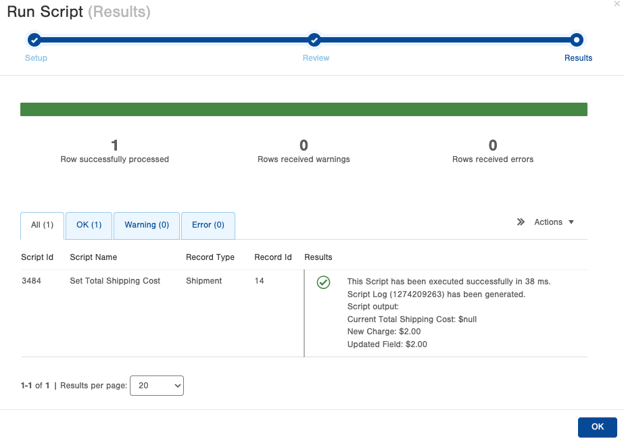Switch to the All (1) tab
This screenshot has height=441, width=624.
[x=42, y=226]
